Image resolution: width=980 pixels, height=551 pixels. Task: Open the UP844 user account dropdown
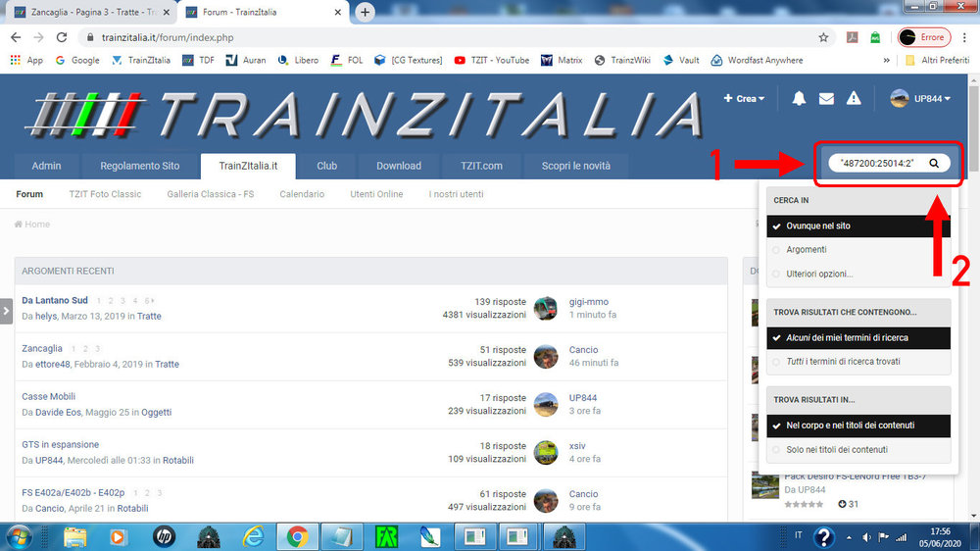click(920, 98)
